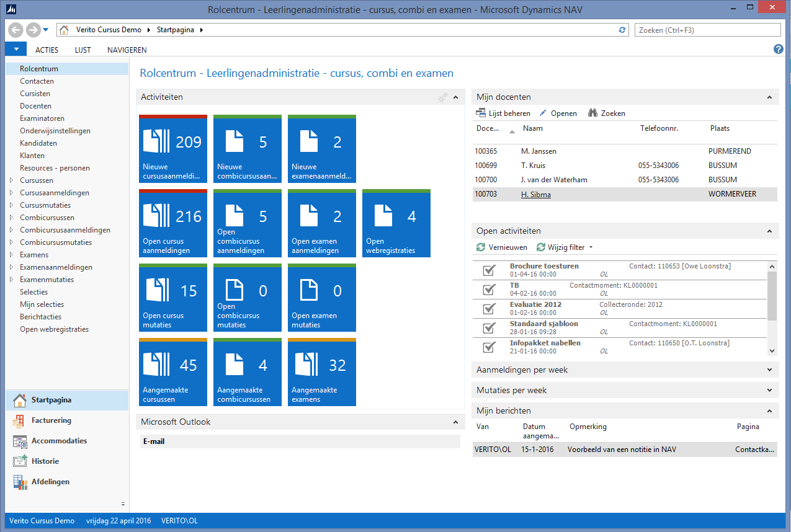Open the Nieuwe combicursusaanmeldingen tile
This screenshot has height=532, width=791.
[248, 148]
